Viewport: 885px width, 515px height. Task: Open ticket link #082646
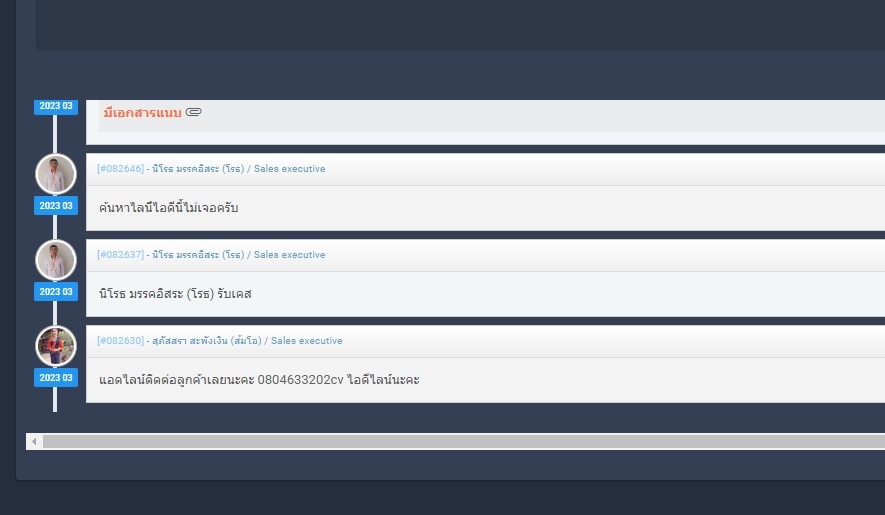pyautogui.click(x=121, y=168)
